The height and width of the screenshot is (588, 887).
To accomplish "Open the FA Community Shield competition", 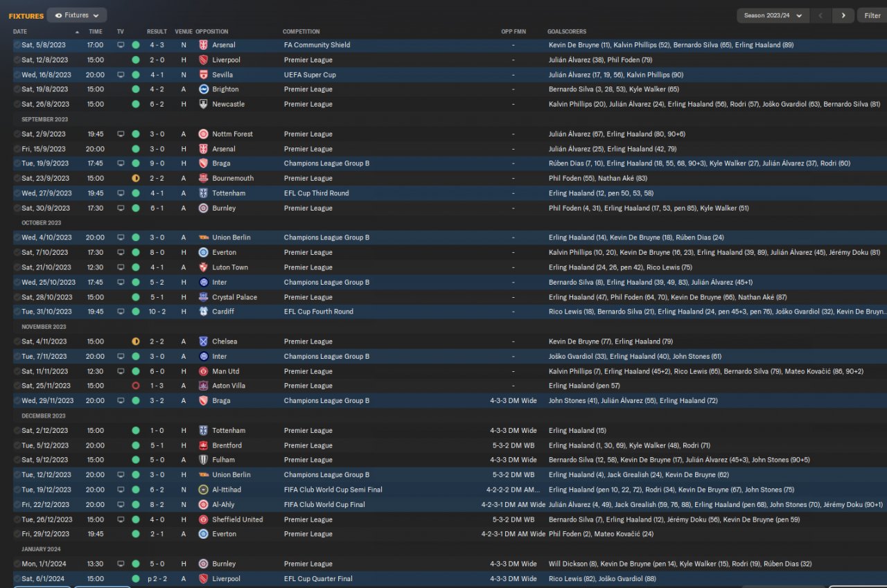I will (x=317, y=45).
